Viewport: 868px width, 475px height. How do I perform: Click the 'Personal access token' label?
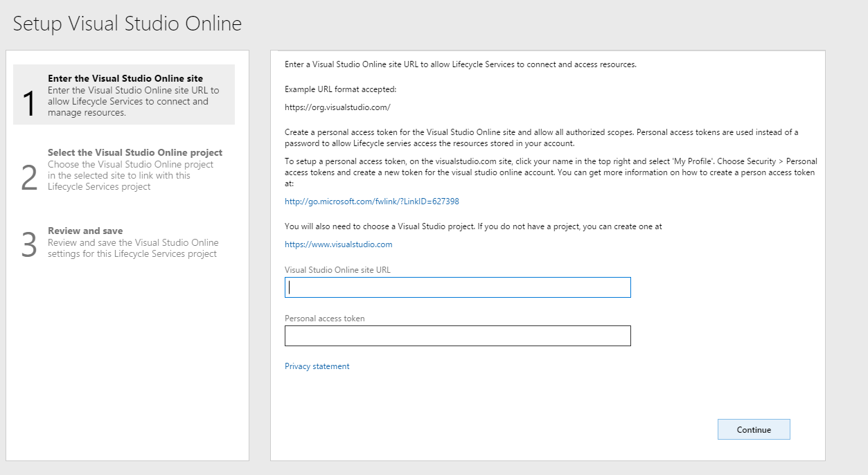click(x=325, y=319)
